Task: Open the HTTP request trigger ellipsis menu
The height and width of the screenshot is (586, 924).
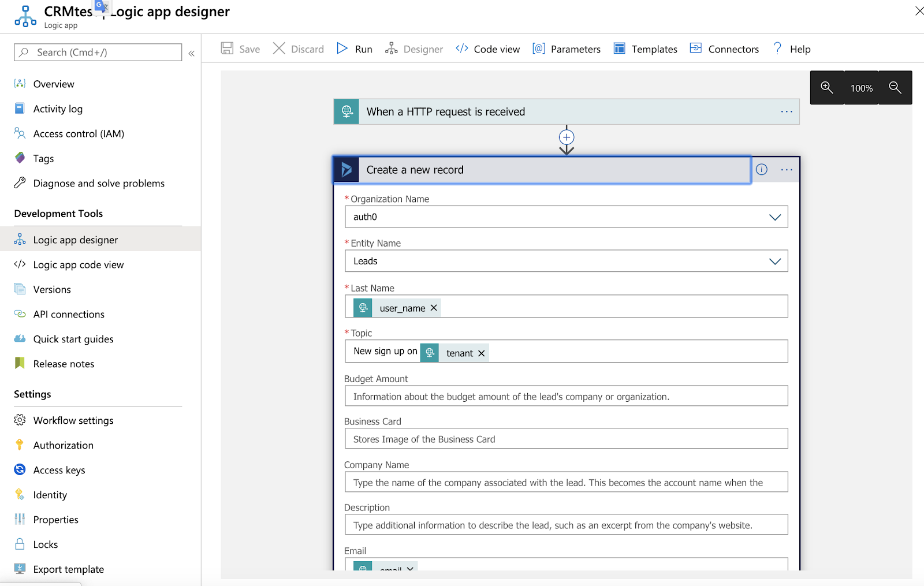Action: pyautogui.click(x=787, y=111)
